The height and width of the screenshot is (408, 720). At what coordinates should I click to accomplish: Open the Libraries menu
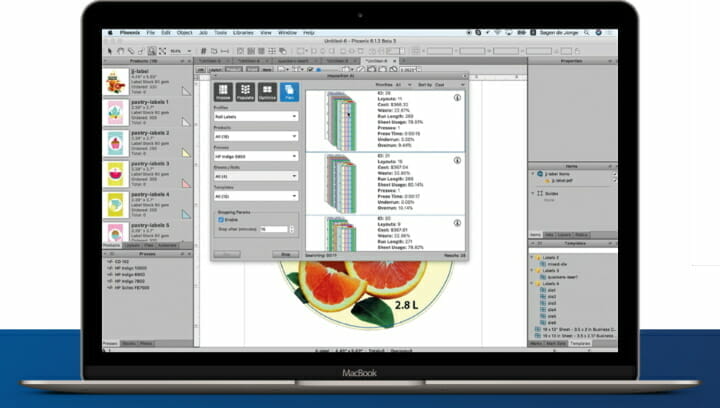click(243, 33)
